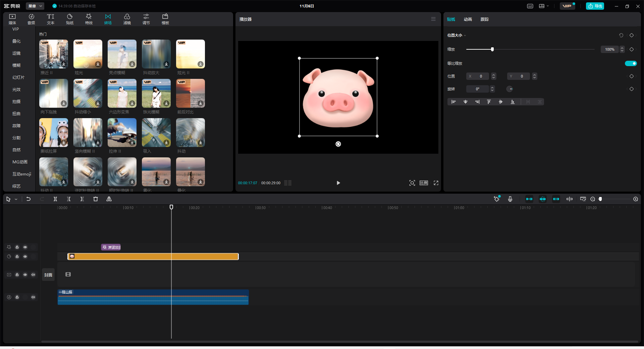Expand the selection tool mode dropdown
This screenshot has height=349, width=644.
click(x=16, y=199)
